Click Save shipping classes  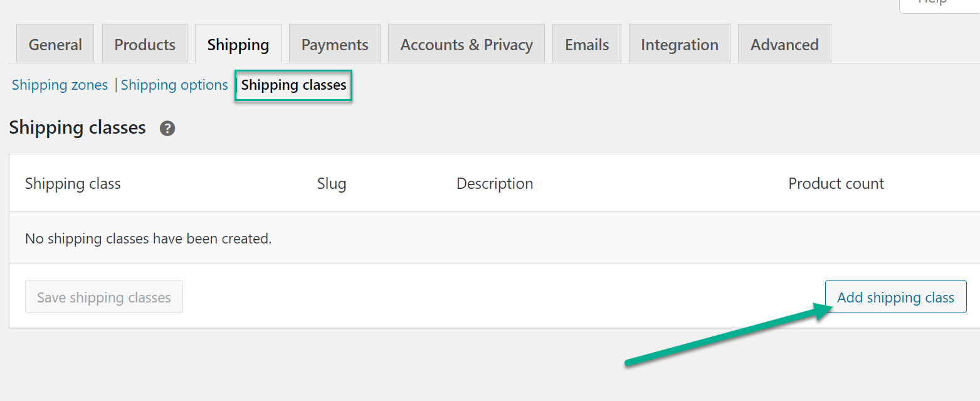pyautogui.click(x=103, y=296)
